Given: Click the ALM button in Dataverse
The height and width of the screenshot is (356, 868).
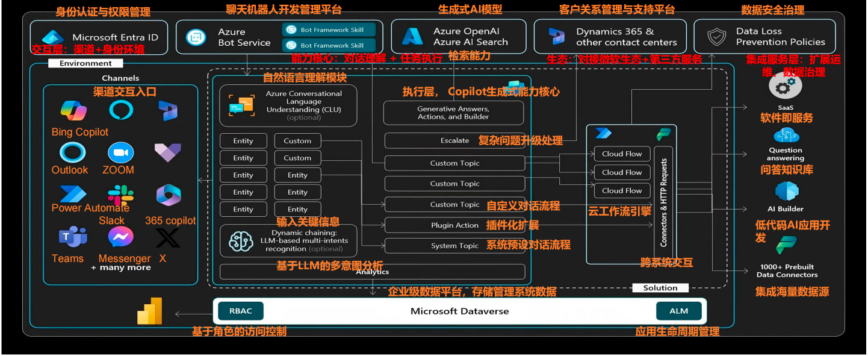Looking at the screenshot, I should [x=678, y=311].
